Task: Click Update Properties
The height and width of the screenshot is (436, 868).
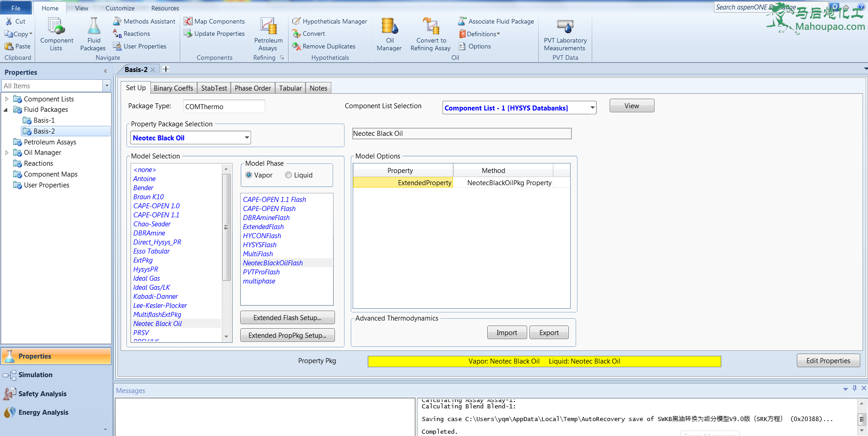Action: (x=214, y=34)
